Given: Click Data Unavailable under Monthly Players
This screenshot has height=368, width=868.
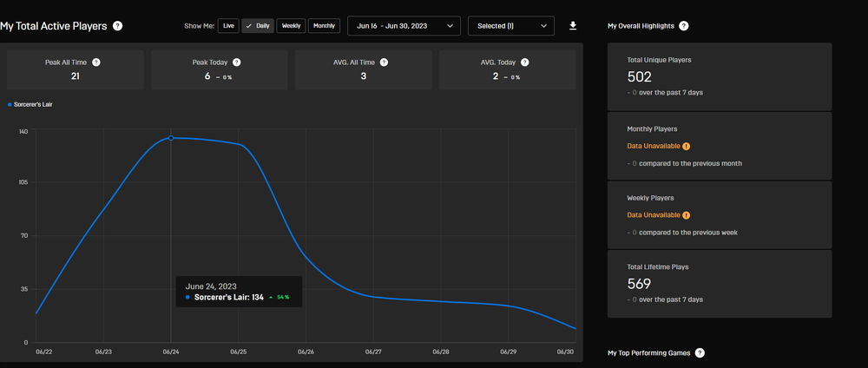Looking at the screenshot, I should (x=654, y=146).
